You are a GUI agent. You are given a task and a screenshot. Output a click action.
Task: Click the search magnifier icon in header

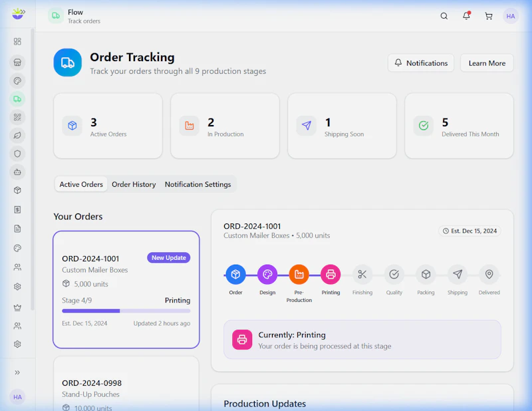[x=444, y=16]
